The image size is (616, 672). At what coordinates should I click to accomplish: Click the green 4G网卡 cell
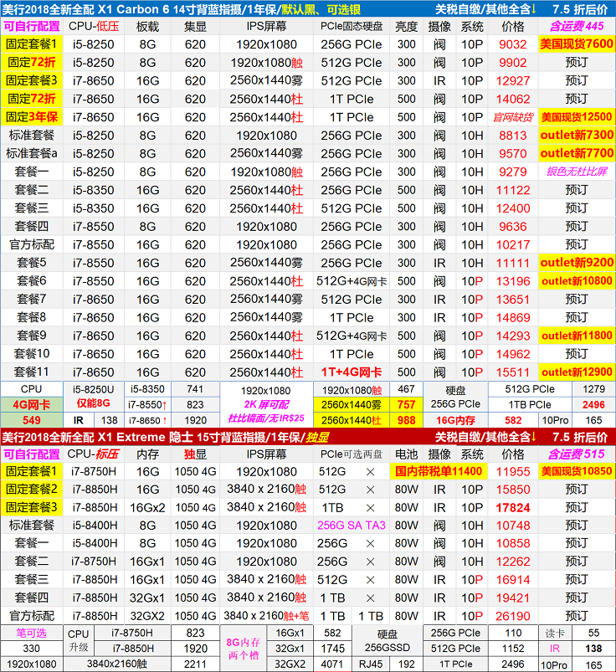31,404
